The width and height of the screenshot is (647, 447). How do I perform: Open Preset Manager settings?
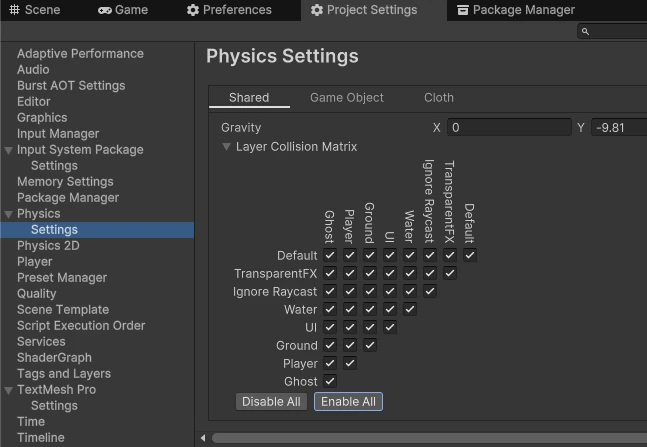pos(61,278)
